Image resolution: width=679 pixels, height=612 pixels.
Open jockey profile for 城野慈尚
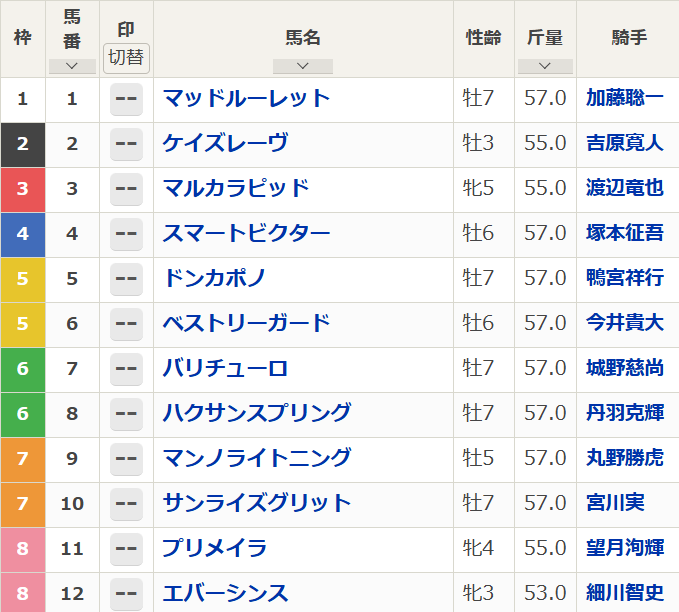coord(625,369)
